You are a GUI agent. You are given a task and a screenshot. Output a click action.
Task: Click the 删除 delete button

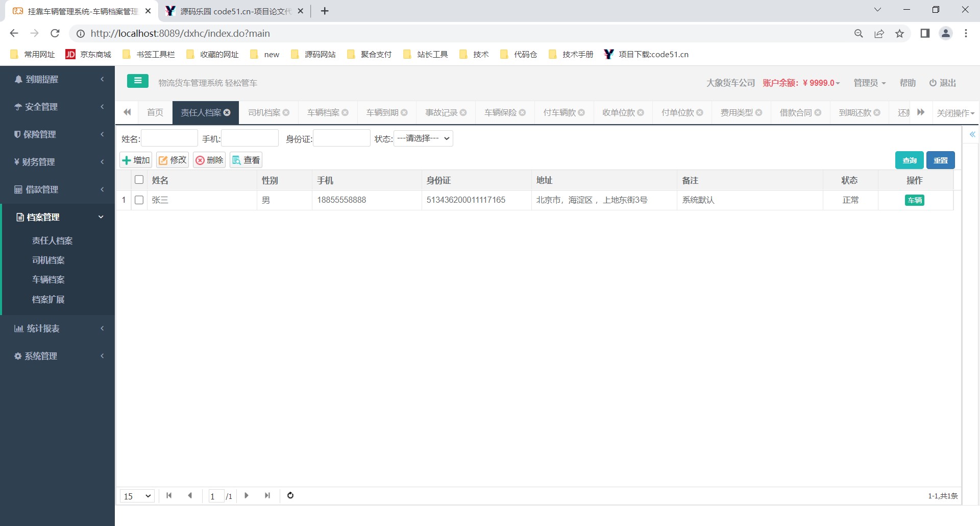[209, 160]
